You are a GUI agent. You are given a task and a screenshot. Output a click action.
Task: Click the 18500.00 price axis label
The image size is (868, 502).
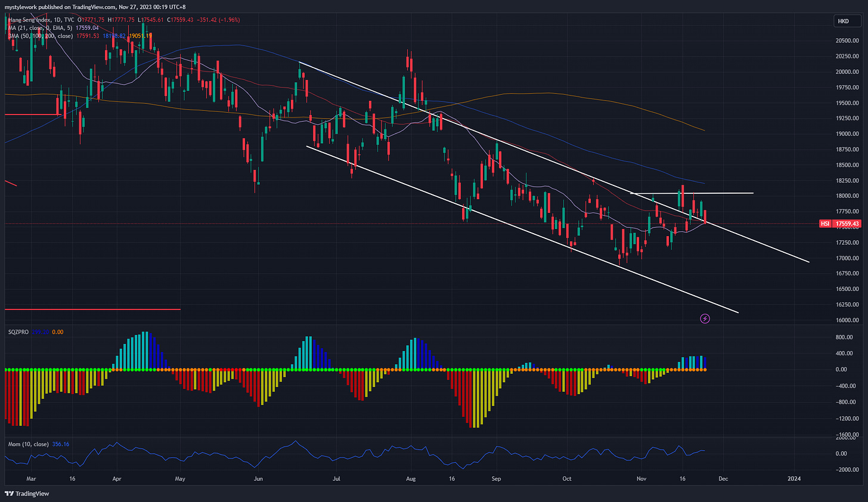click(847, 165)
